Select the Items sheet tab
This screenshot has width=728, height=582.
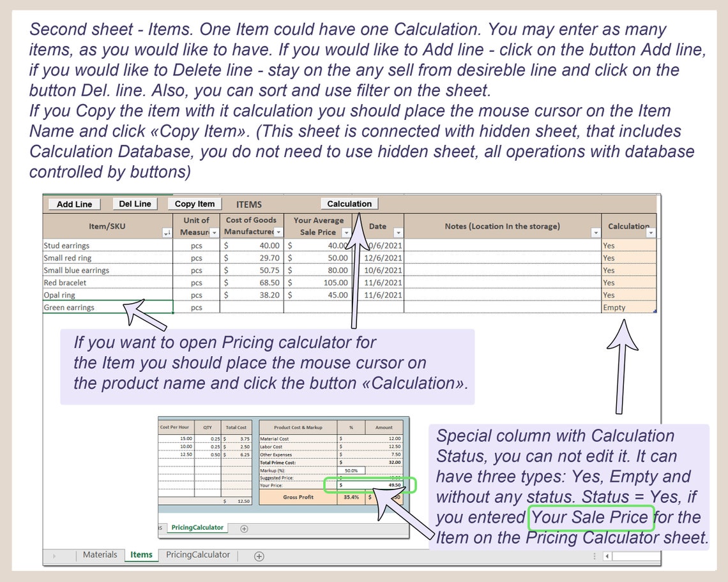coord(141,555)
